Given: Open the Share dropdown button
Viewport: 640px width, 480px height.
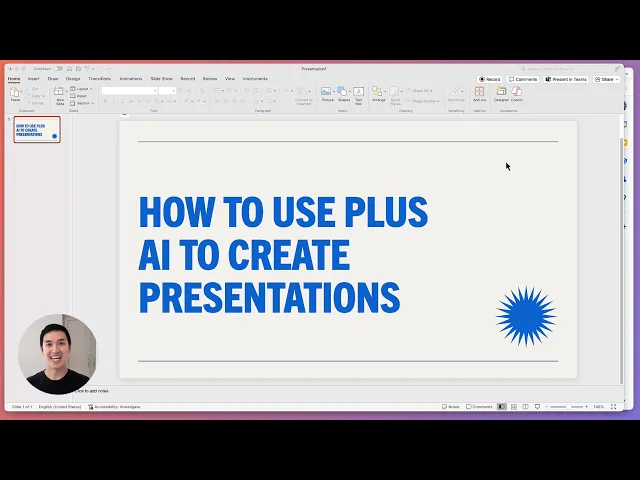Looking at the screenshot, I should [x=607, y=79].
